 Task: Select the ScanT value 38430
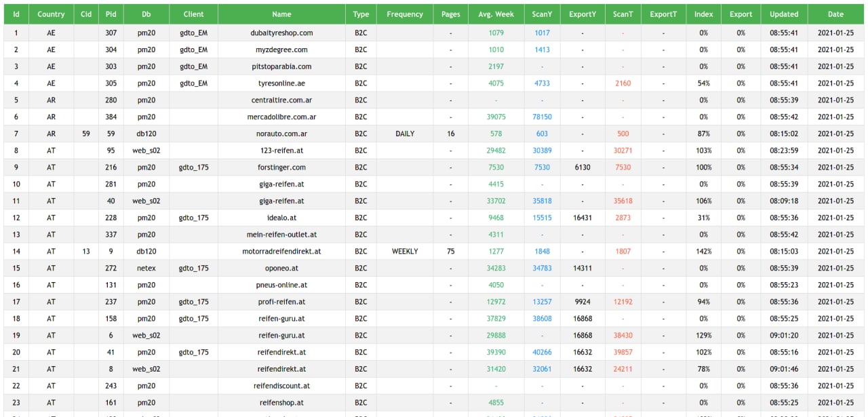(623, 336)
